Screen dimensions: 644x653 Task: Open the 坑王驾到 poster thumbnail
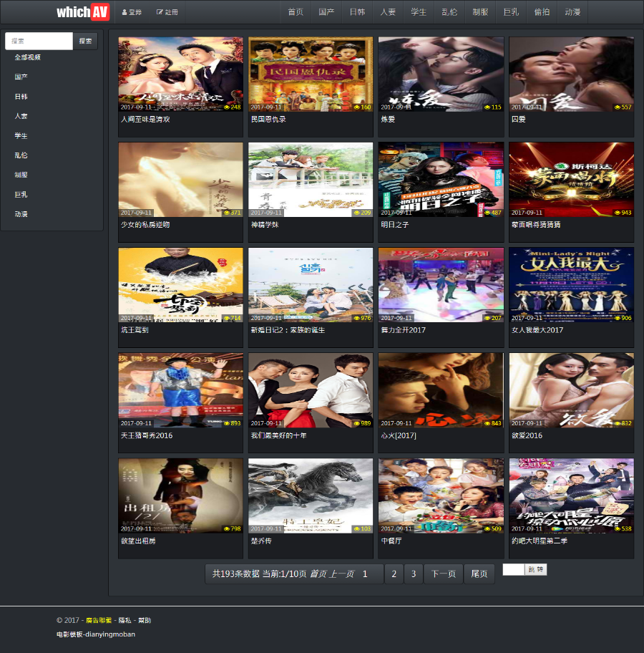pos(180,285)
